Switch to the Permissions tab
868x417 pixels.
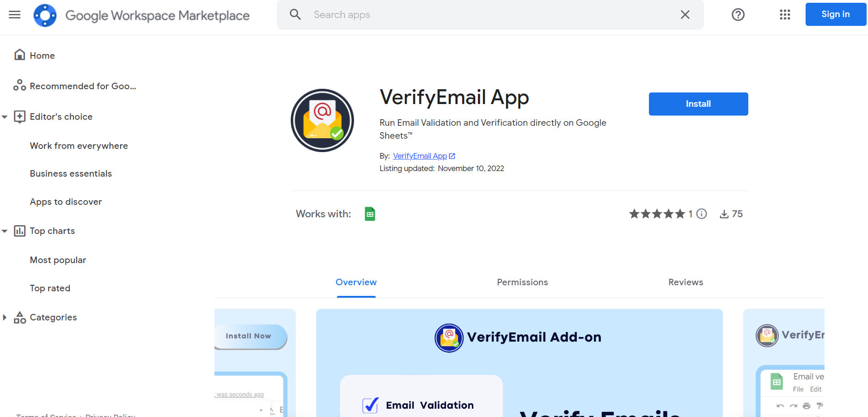tap(523, 282)
